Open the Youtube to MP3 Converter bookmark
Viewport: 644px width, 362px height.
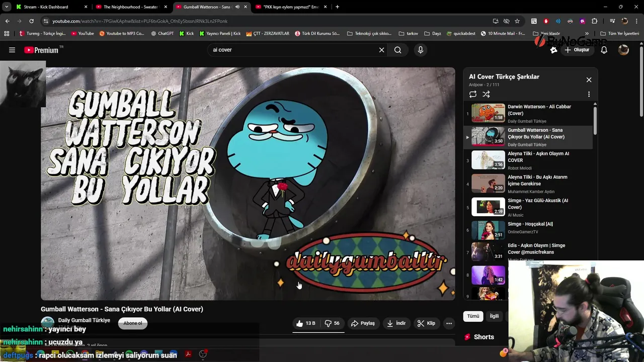pos(122,34)
